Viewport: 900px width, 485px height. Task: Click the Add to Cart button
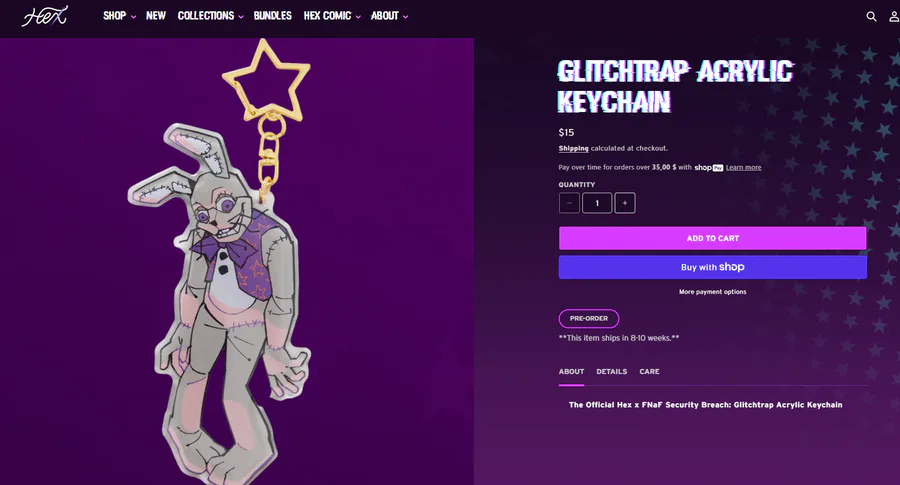[712, 238]
